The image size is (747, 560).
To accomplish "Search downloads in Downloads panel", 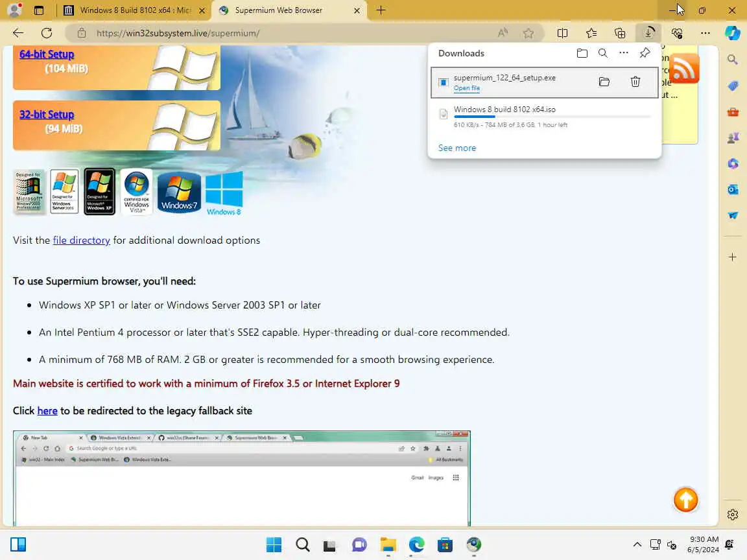I will (x=602, y=53).
